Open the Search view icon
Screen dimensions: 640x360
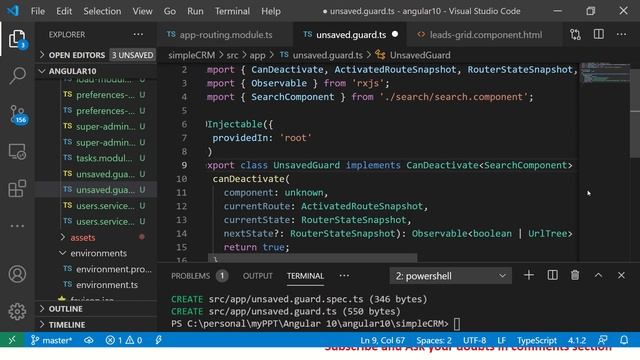[17, 76]
